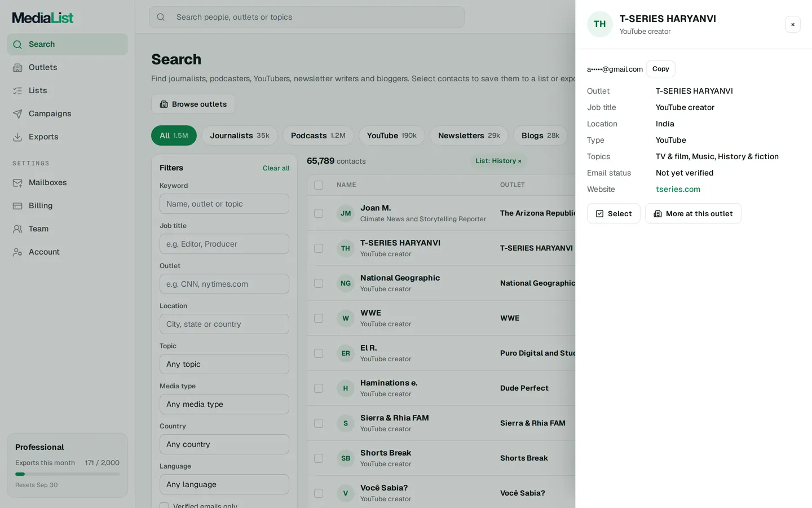Image resolution: width=812 pixels, height=508 pixels.
Task: Toggle the select-all checkbox in table header
Action: [319, 185]
